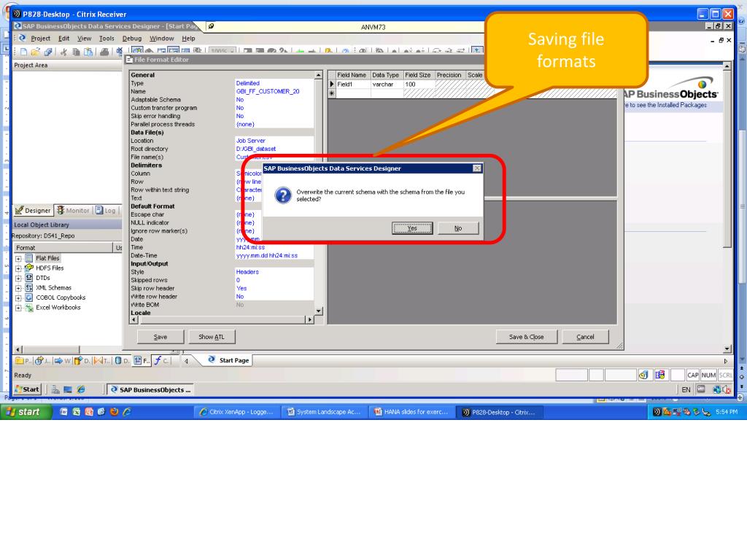Expand the Excel Workbooks tree node
This screenshot has width=747, height=560.
(18, 308)
